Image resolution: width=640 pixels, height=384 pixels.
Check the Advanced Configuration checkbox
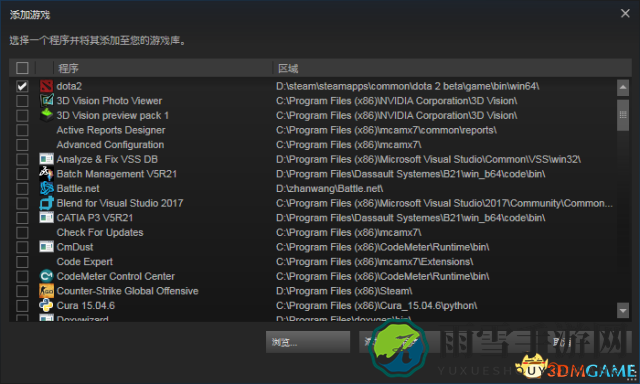click(x=22, y=145)
